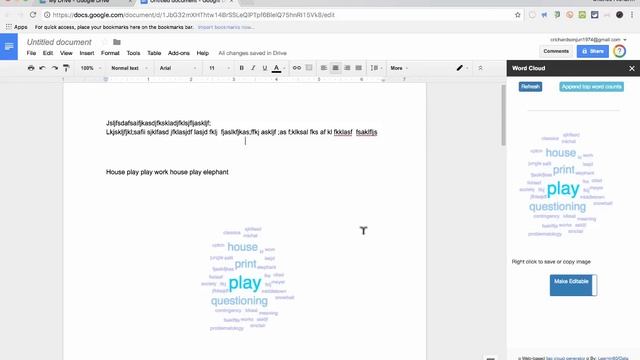
Task: Open the 100% zoom dropdown
Action: point(91,68)
